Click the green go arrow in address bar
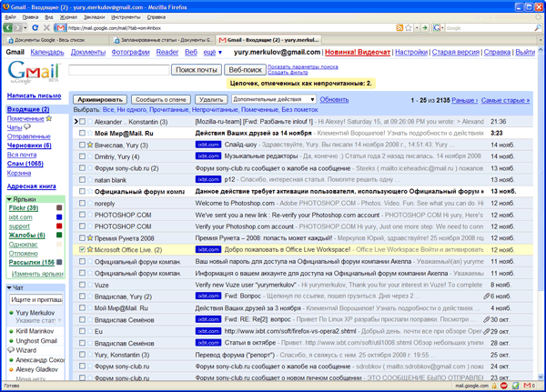546x392 pixels. pyautogui.click(x=425, y=28)
